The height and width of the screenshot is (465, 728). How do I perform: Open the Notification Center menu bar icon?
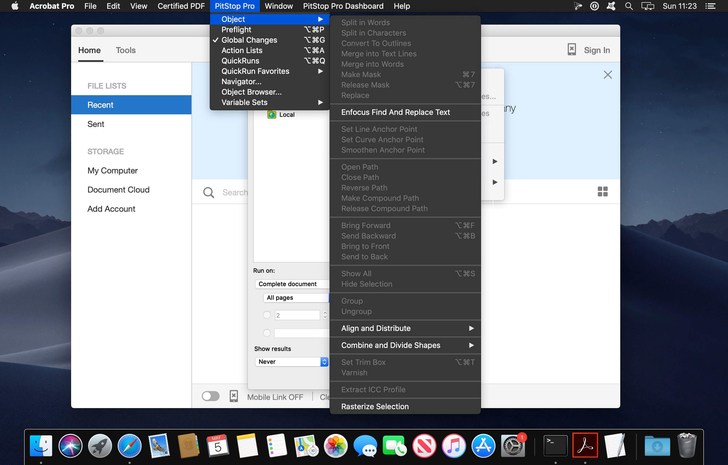[x=712, y=6]
